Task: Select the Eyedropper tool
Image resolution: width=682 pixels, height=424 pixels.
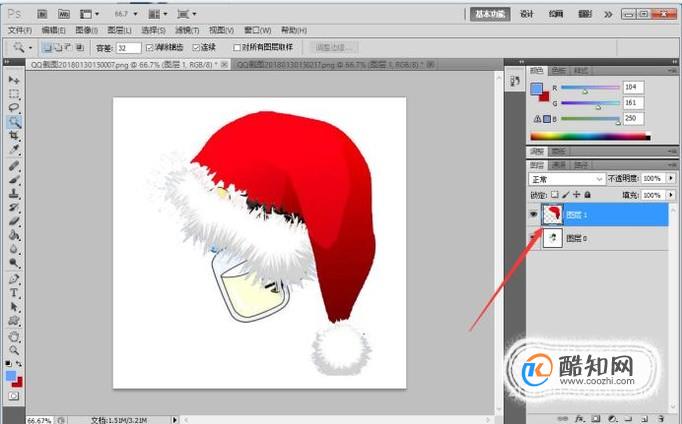Action: pyautogui.click(x=14, y=150)
